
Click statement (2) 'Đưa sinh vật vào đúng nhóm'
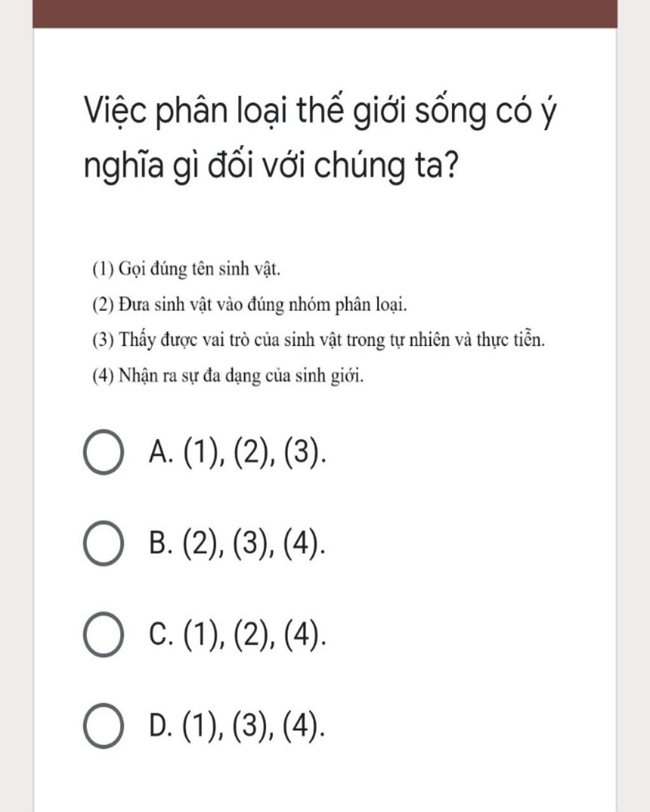point(249,306)
